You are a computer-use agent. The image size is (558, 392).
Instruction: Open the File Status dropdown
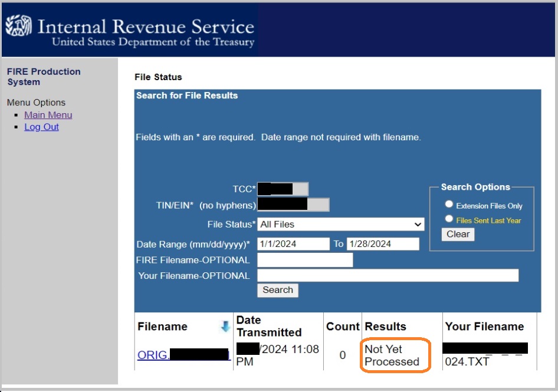pyautogui.click(x=341, y=225)
